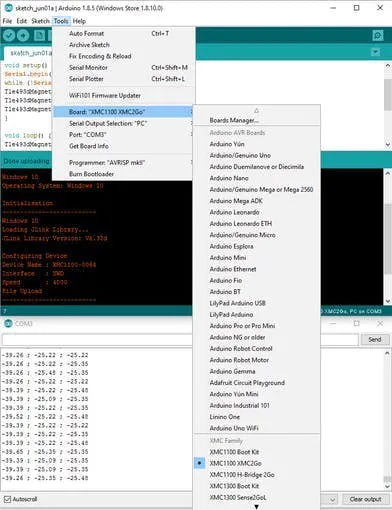Click the Arduino logo in the title bar
Viewport: 392px width, 510px height.
[8, 8]
